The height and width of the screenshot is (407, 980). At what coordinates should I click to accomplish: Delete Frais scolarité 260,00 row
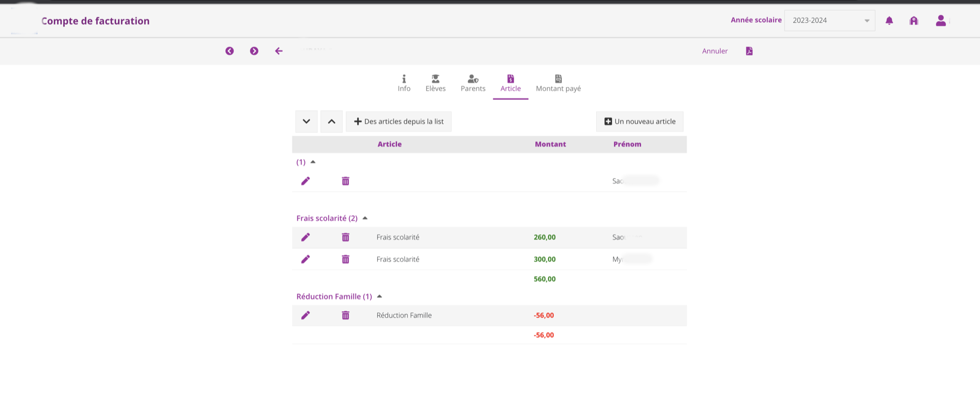pos(345,237)
